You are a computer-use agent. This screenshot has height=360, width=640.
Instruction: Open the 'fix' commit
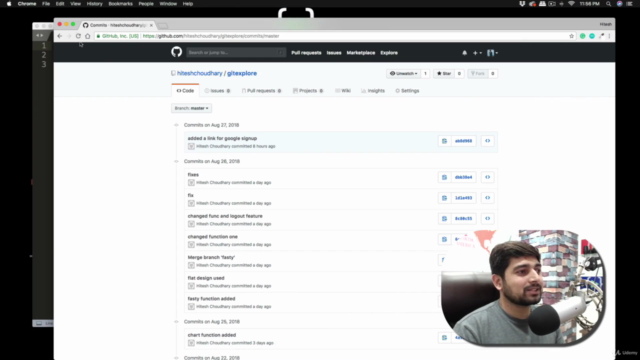[x=191, y=196]
